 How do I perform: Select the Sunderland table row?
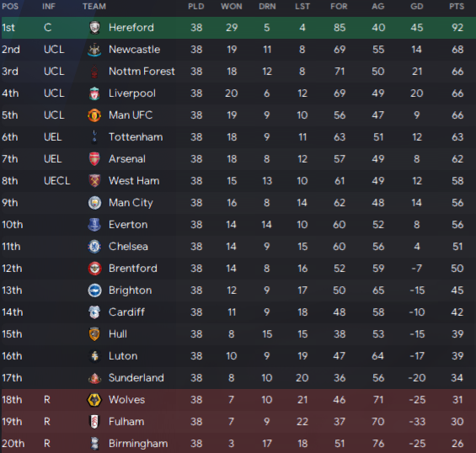(x=238, y=378)
